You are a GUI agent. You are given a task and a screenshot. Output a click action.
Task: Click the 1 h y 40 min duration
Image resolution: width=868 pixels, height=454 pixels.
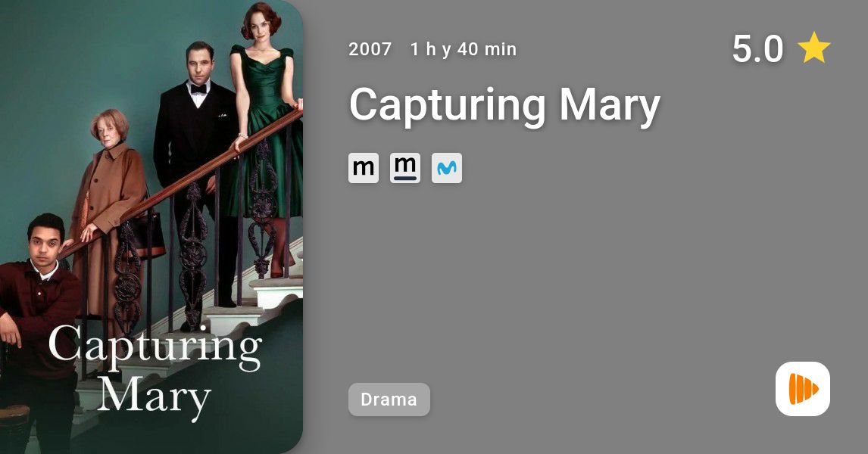point(464,49)
